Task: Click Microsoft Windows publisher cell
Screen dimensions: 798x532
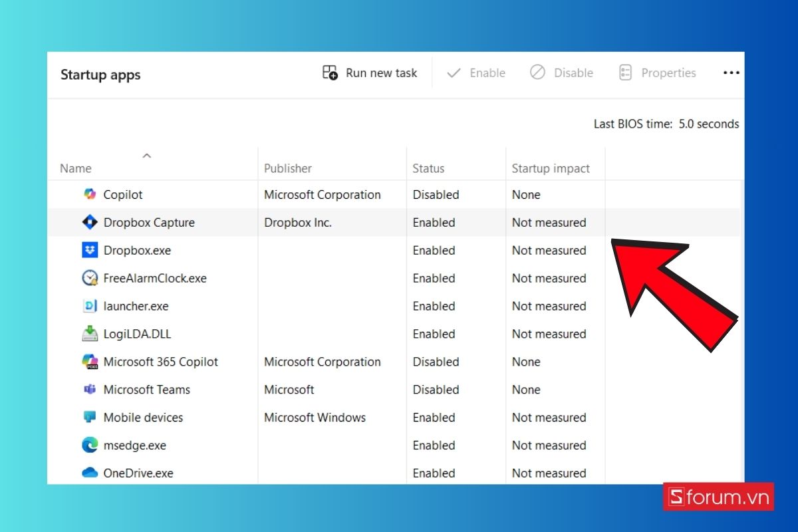Action: coord(315,418)
